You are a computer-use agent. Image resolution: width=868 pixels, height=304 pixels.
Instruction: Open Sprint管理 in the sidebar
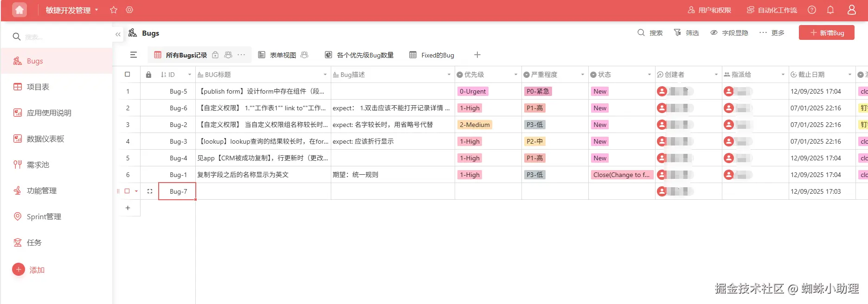click(x=57, y=216)
